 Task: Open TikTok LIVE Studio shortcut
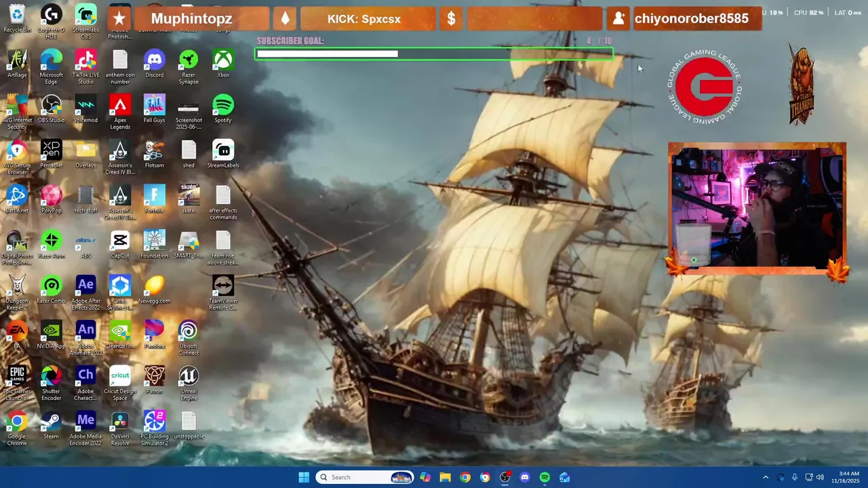pyautogui.click(x=86, y=66)
